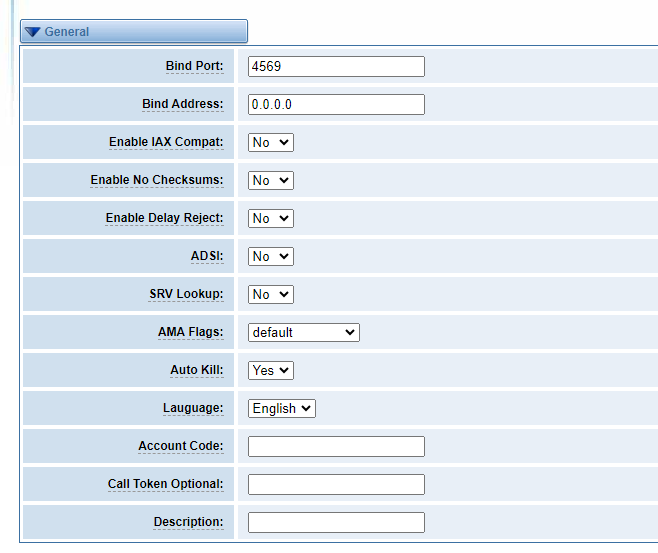This screenshot has width=658, height=553.
Task: Click the Bind Port input field
Action: click(336, 66)
